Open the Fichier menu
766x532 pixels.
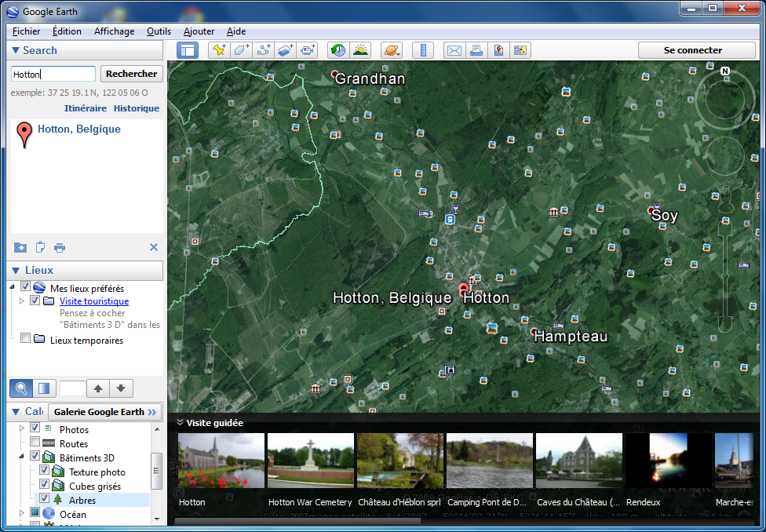point(27,31)
